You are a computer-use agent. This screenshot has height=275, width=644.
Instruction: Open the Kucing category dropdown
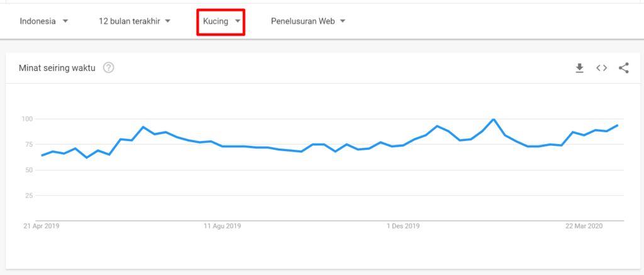pos(216,21)
